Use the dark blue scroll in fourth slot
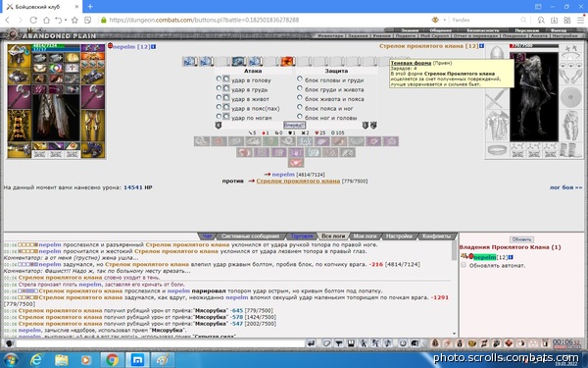This screenshot has width=588, height=368. (x=238, y=61)
